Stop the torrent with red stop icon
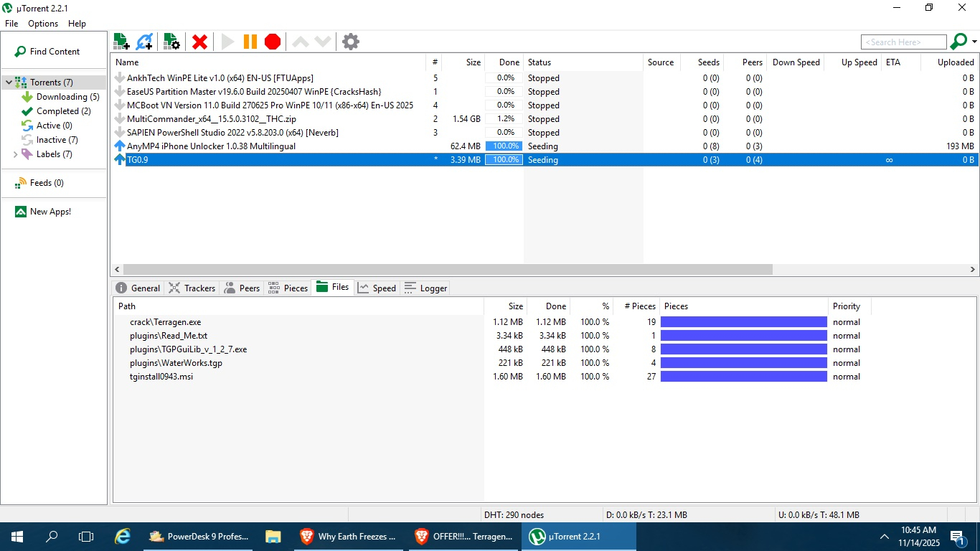 point(273,42)
